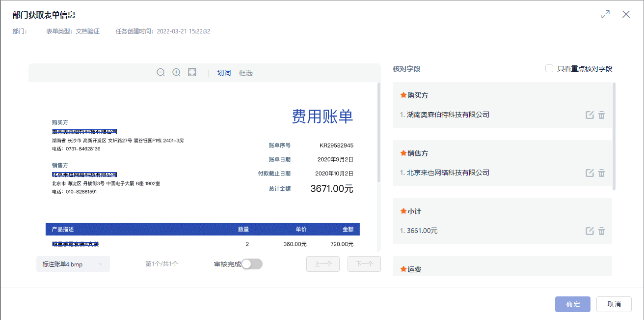Click the 金额 table column header
Screen dimensions: 644x320
348,230
